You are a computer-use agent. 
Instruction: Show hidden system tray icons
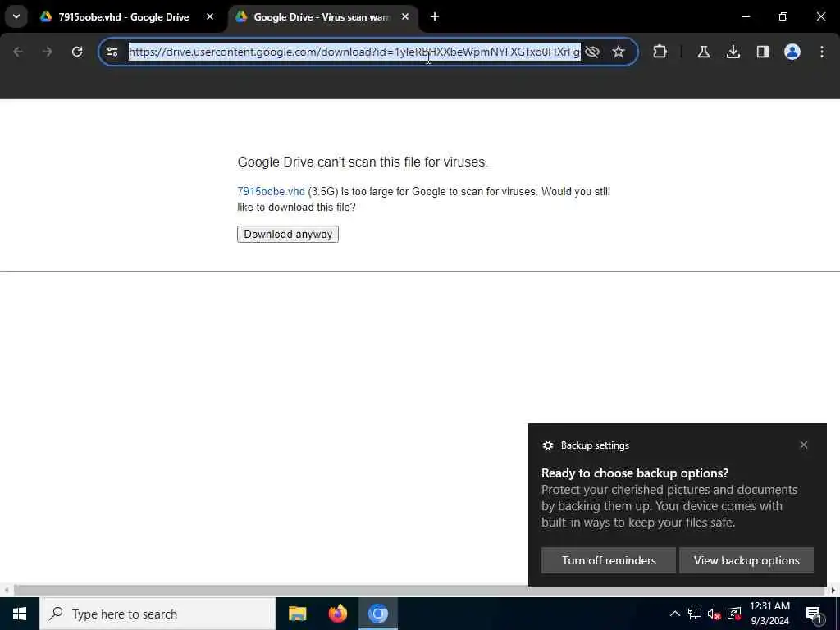(675, 614)
